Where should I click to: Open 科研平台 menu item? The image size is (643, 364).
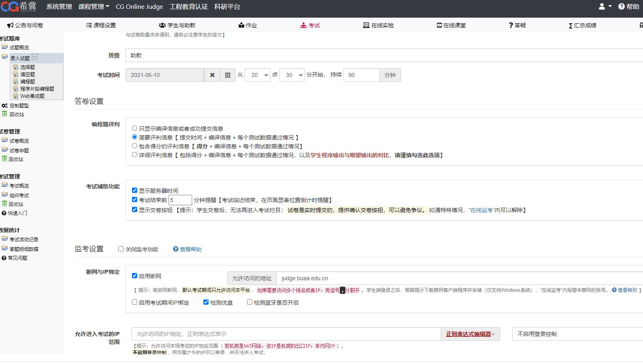pyautogui.click(x=227, y=6)
